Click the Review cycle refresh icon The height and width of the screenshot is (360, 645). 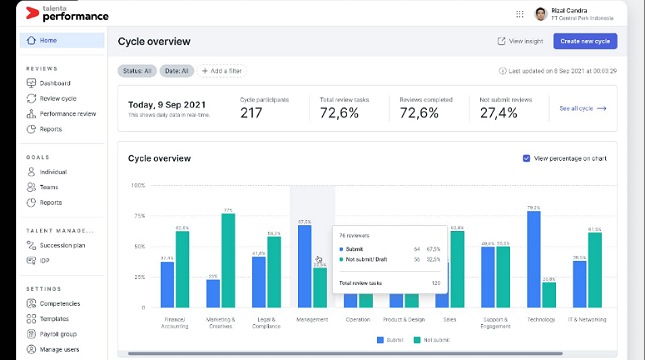(31, 98)
